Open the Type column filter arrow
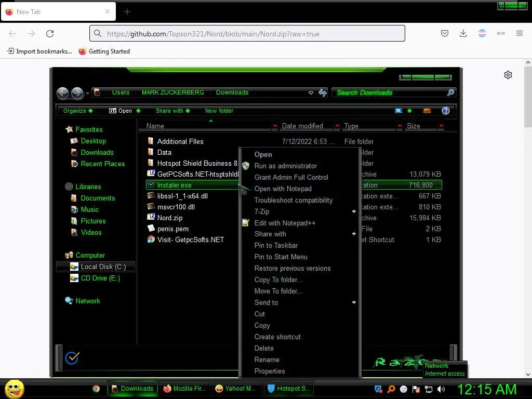 click(400, 126)
